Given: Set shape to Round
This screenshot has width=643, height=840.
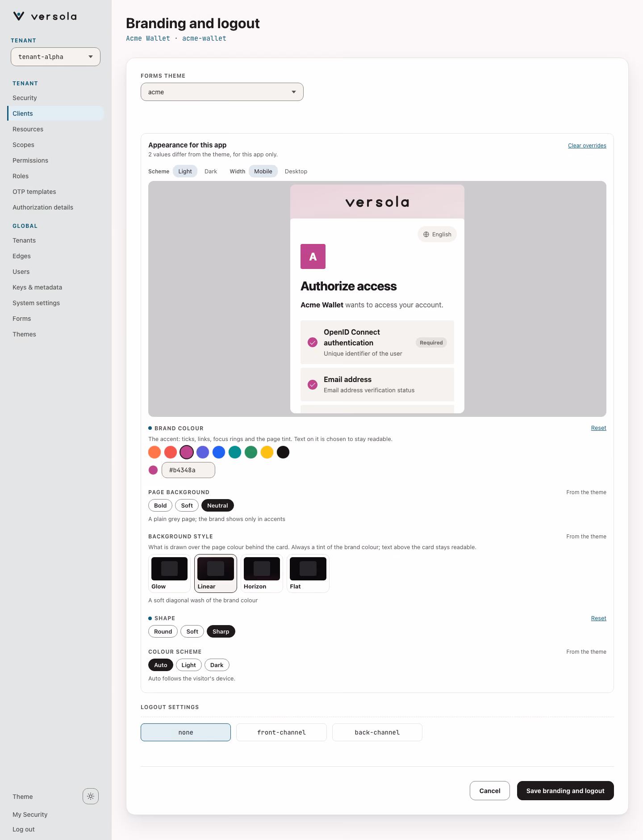Looking at the screenshot, I should (163, 632).
